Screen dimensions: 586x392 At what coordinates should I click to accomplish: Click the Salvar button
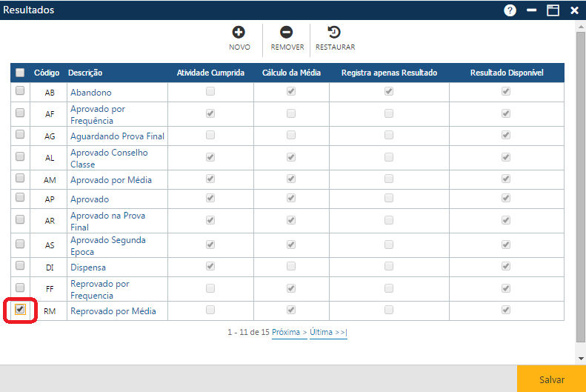click(551, 379)
